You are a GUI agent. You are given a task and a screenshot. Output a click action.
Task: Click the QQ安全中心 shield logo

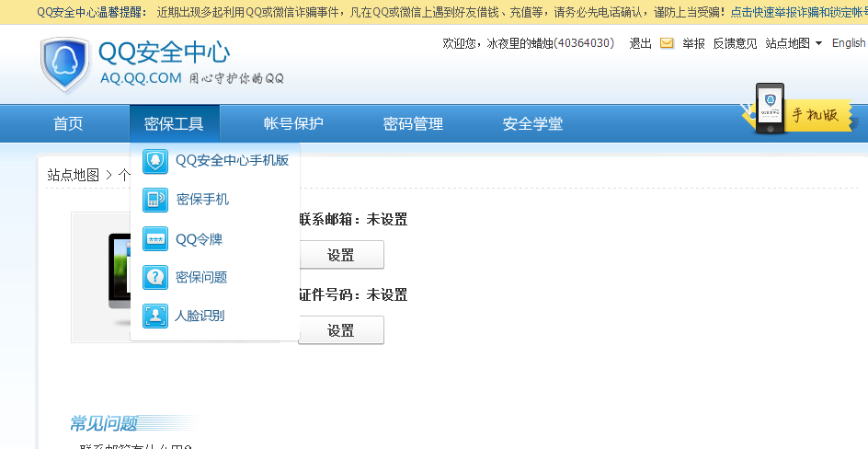coord(64,64)
